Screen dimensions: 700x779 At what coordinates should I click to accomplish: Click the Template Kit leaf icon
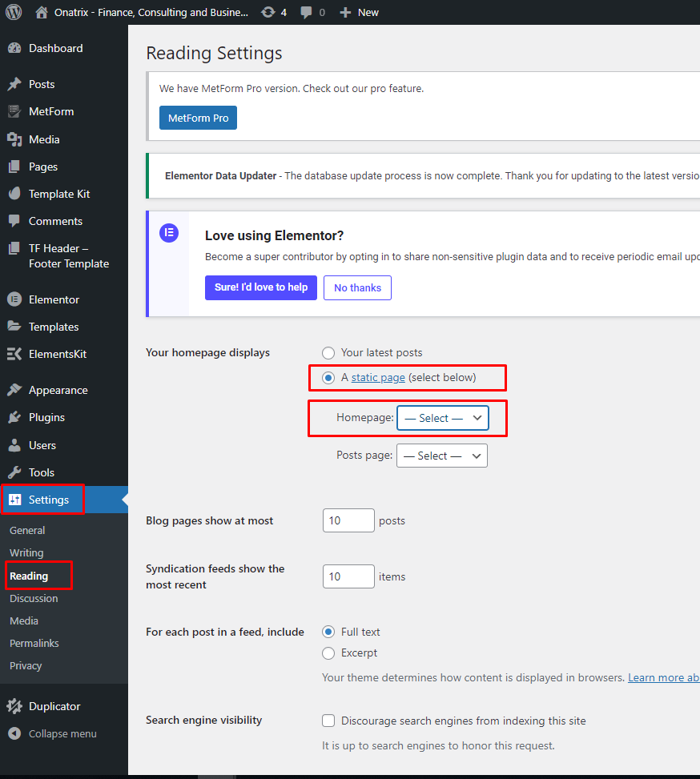pos(14,194)
